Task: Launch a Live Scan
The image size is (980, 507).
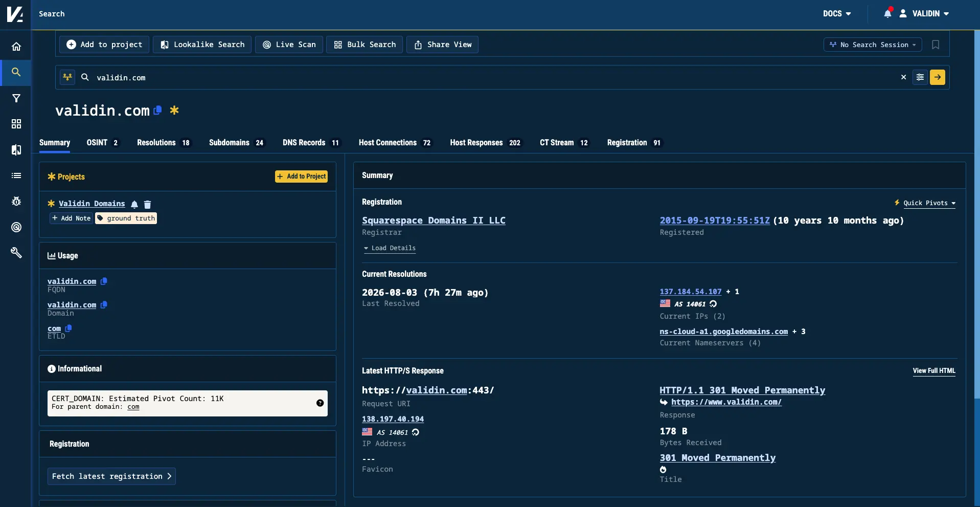Action: pyautogui.click(x=289, y=45)
